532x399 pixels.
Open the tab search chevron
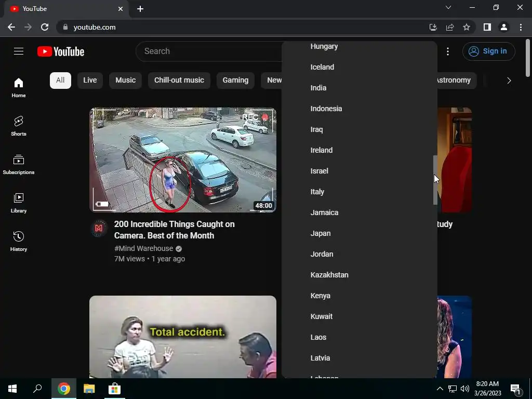448,7
